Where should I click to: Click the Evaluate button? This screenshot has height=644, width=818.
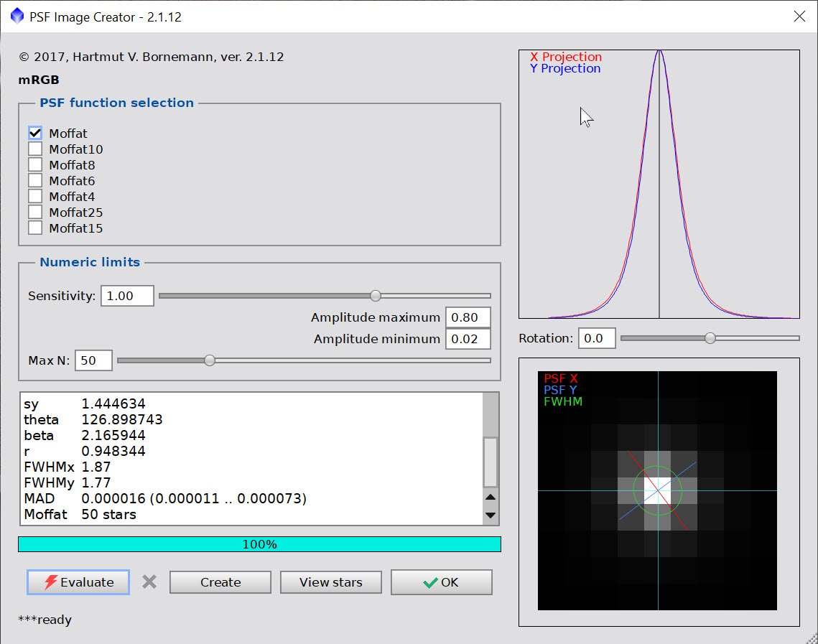[x=78, y=582]
